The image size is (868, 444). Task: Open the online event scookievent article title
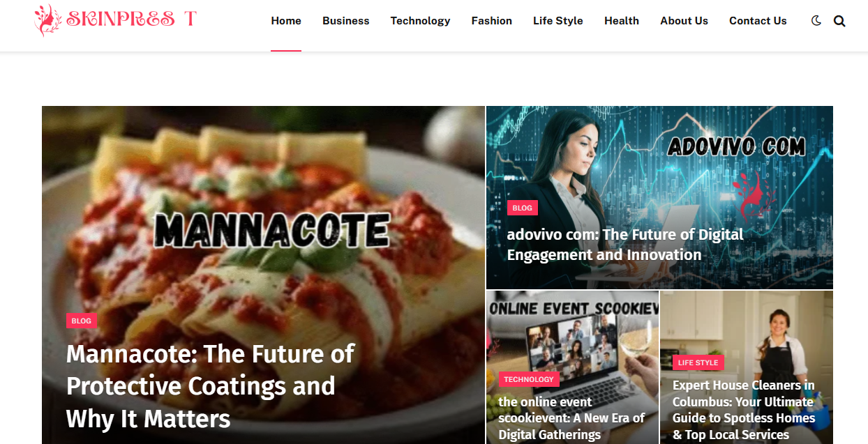click(x=571, y=418)
